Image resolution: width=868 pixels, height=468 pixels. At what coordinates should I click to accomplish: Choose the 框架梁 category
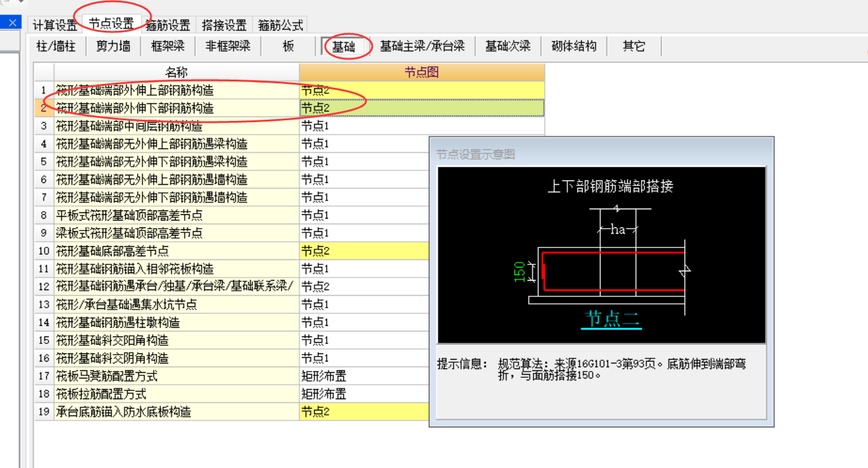[x=168, y=46]
